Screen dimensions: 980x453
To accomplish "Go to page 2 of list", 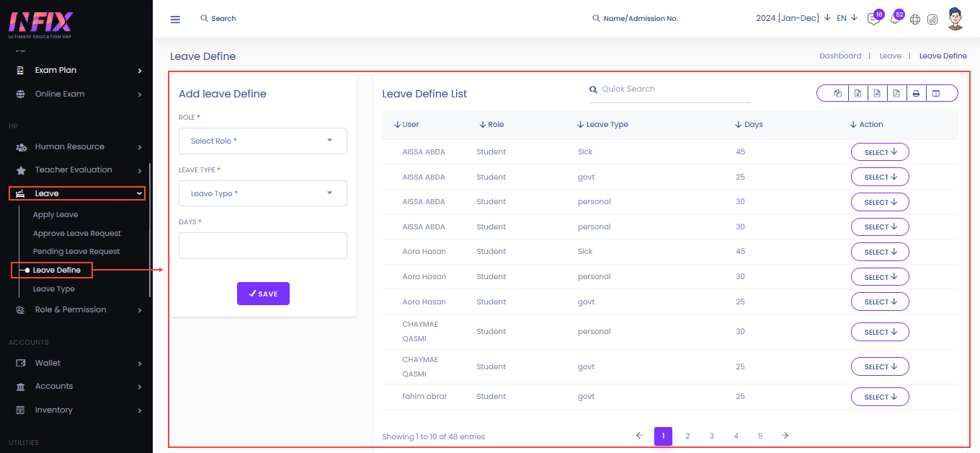I will tap(687, 436).
